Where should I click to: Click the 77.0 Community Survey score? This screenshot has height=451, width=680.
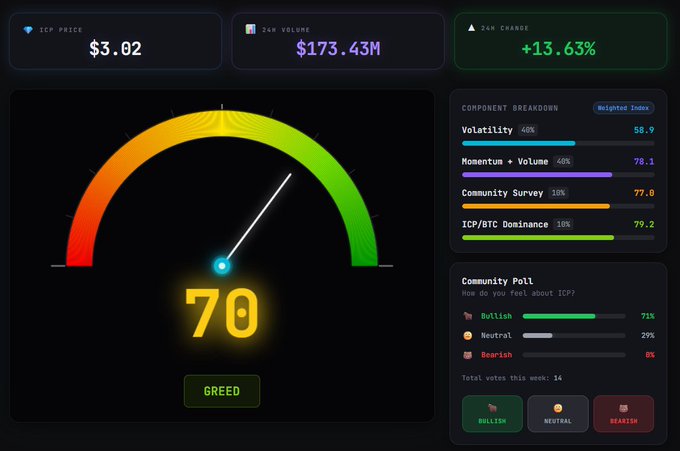644,193
